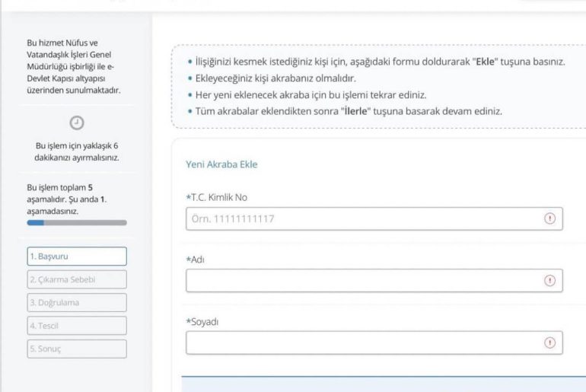Select the 1. Başvuru step
Viewport: 586px width, 392px height.
[x=76, y=257]
